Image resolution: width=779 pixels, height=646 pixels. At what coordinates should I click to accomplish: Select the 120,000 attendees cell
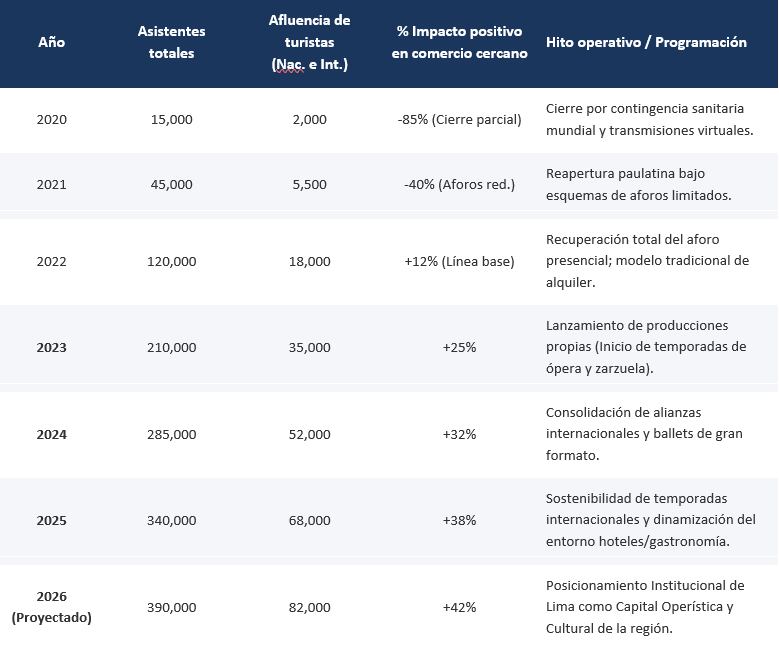click(x=171, y=261)
